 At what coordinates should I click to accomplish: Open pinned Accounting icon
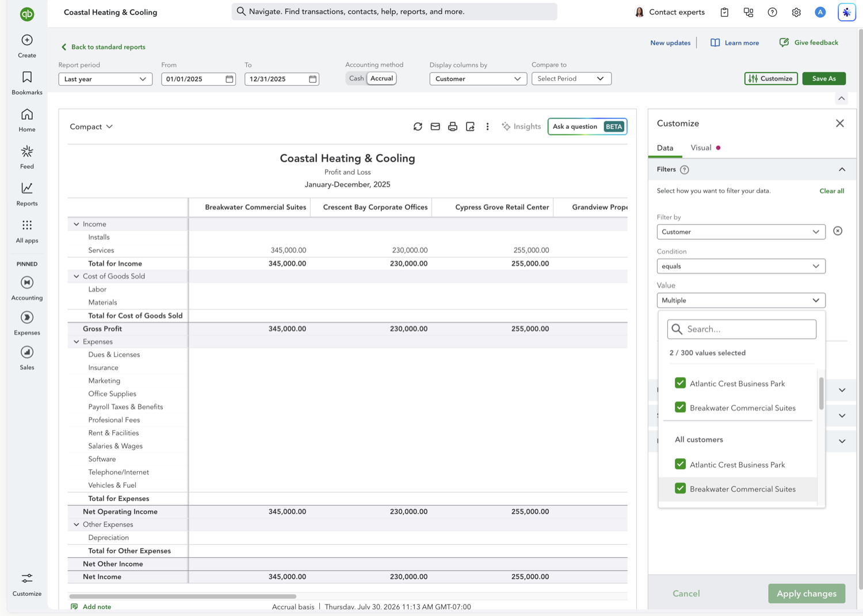pos(27,282)
